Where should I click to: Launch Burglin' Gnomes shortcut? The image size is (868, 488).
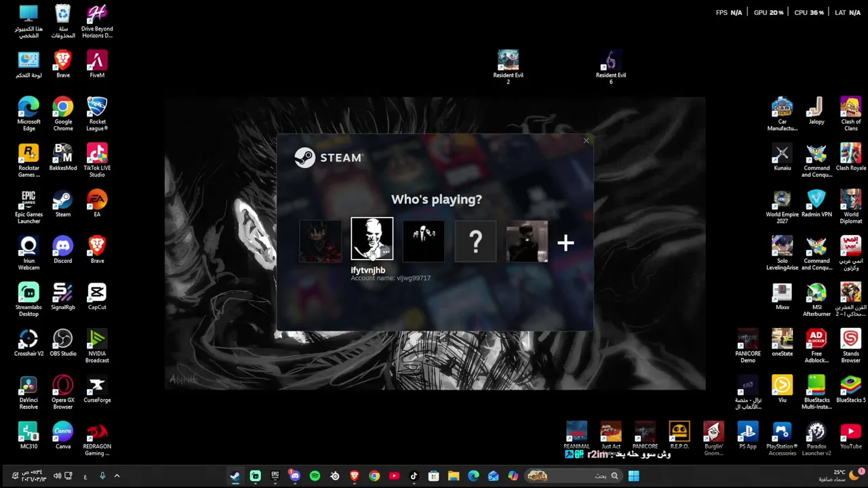713,438
